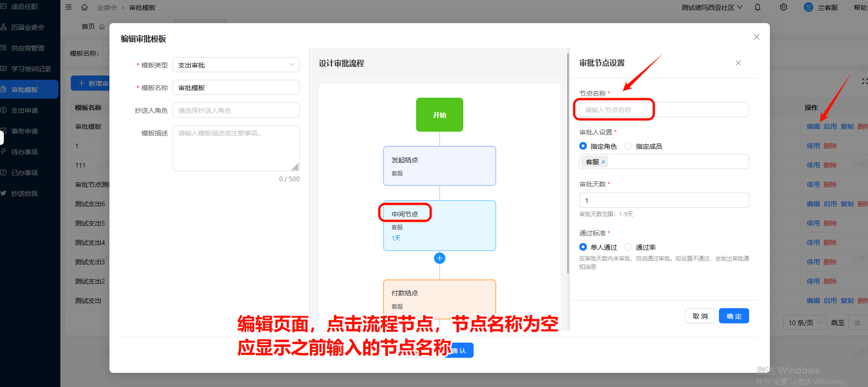Click 编辑 link for 审批模板 row
868x387 pixels.
813,126
